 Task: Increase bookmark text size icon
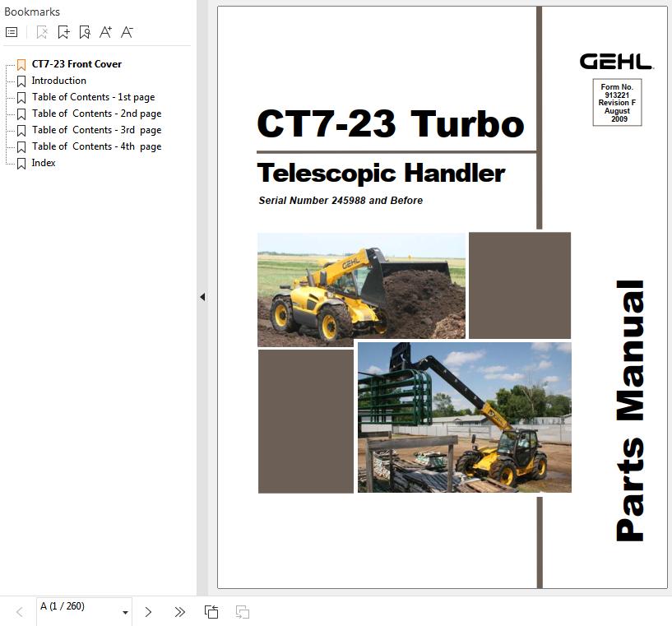pyautogui.click(x=105, y=32)
